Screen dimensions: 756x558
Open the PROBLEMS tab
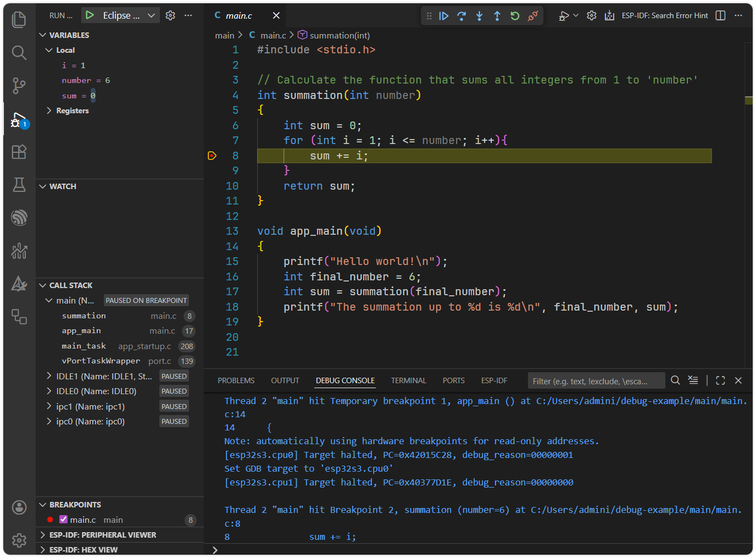pyautogui.click(x=236, y=380)
